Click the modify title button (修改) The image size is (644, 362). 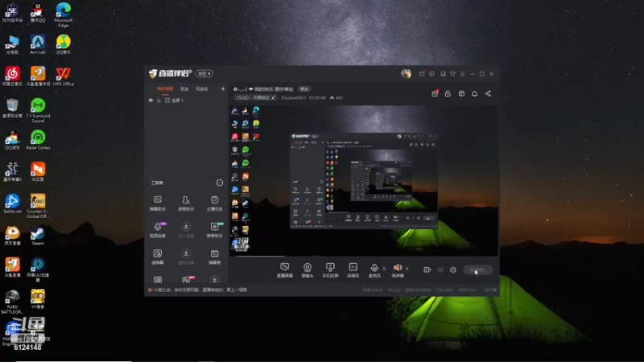(x=304, y=89)
